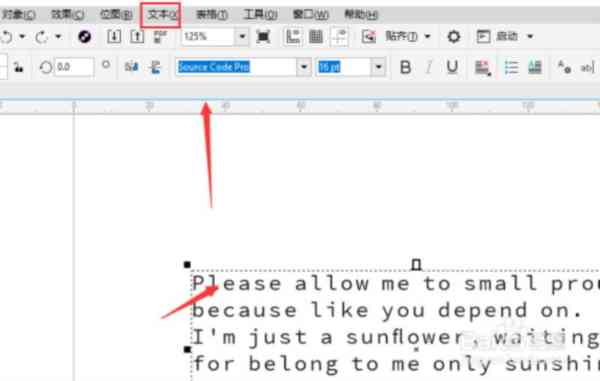Screen dimensions: 600x381
Task: Click the 16 pt font size field
Action: click(343, 67)
